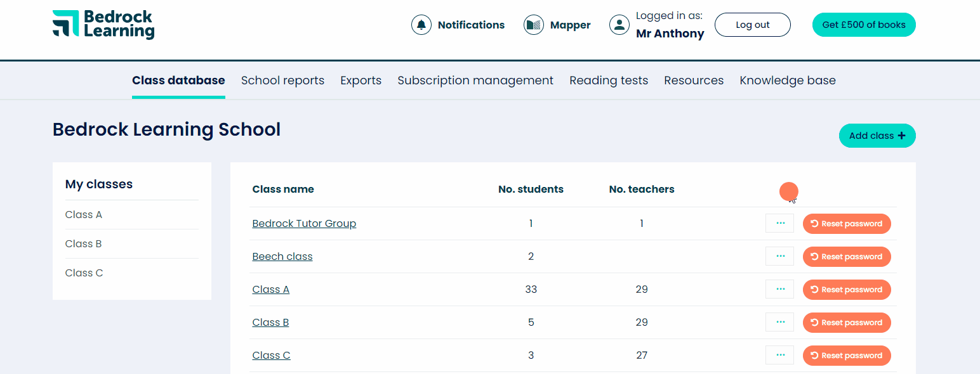Click the plus icon on Add class button
Image resolution: width=980 pixels, height=374 pixels.
click(x=902, y=135)
